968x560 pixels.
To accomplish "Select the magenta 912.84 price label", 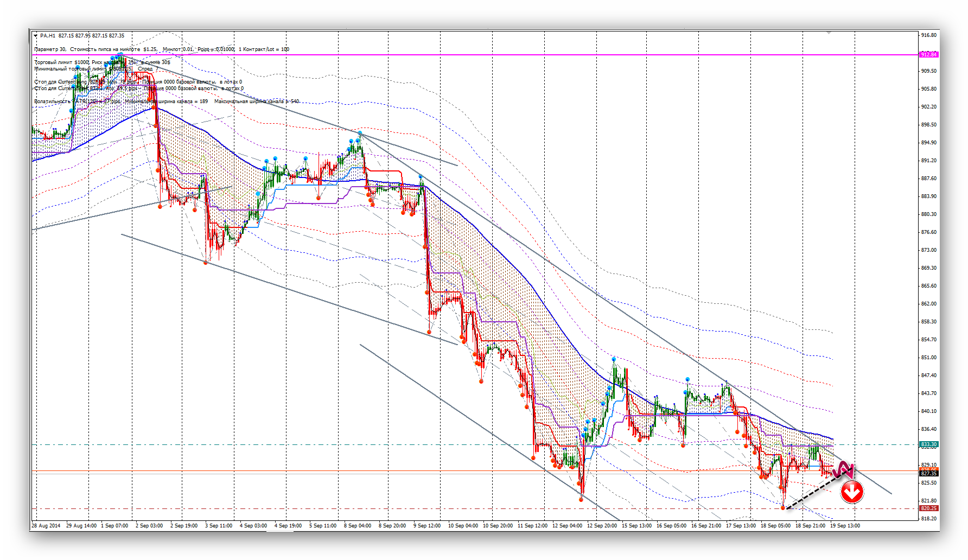I will (x=928, y=54).
